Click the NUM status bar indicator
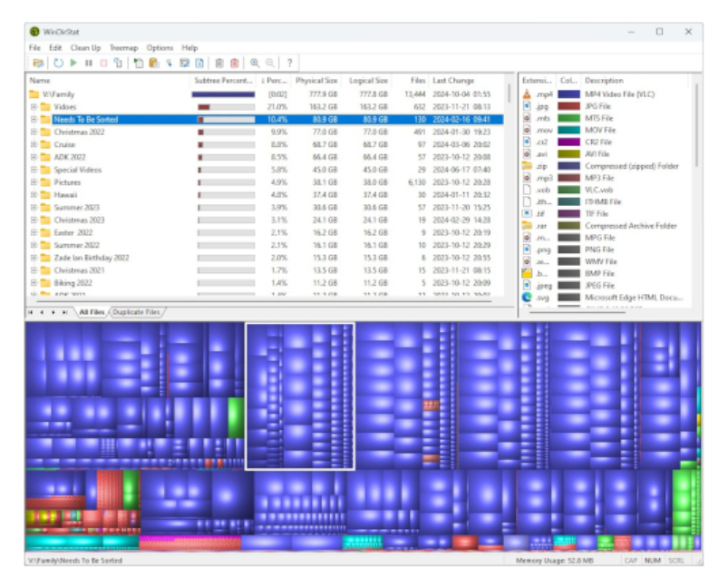 click(x=653, y=561)
